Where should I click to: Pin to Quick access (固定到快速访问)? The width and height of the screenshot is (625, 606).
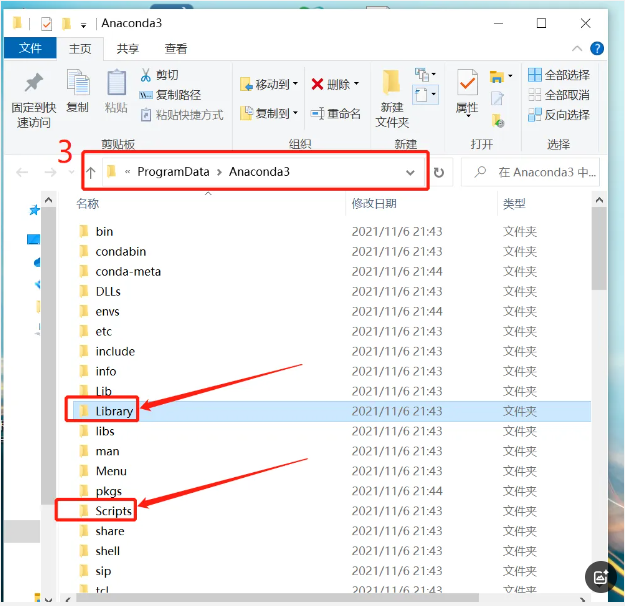[33, 99]
